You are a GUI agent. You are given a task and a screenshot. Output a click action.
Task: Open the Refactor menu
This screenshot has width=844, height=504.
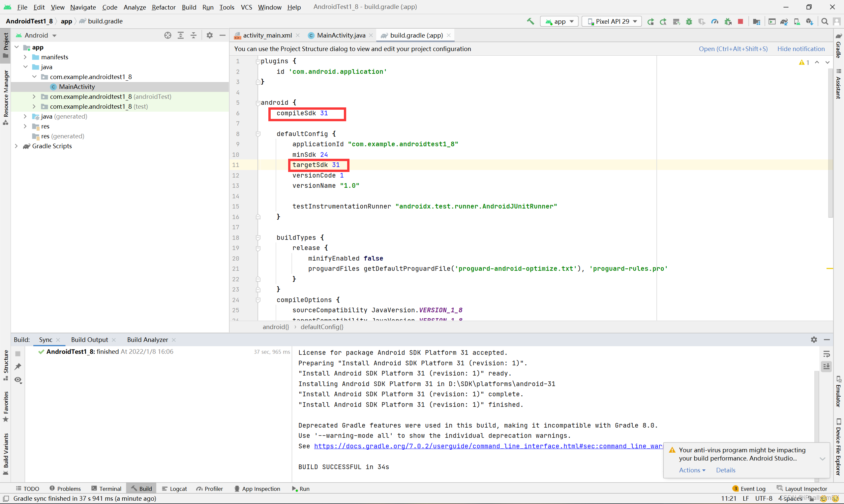coord(164,7)
